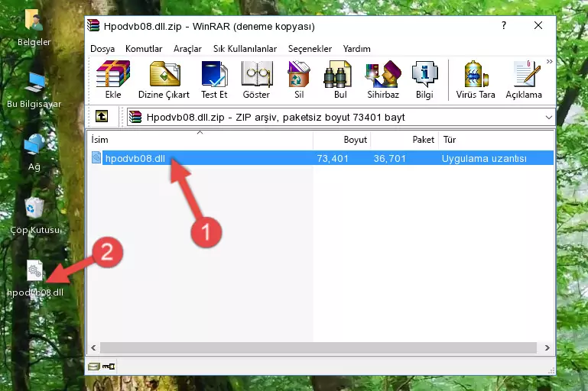This screenshot has width=588, height=391.
Task: Click the archive path field text
Action: [x=275, y=118]
